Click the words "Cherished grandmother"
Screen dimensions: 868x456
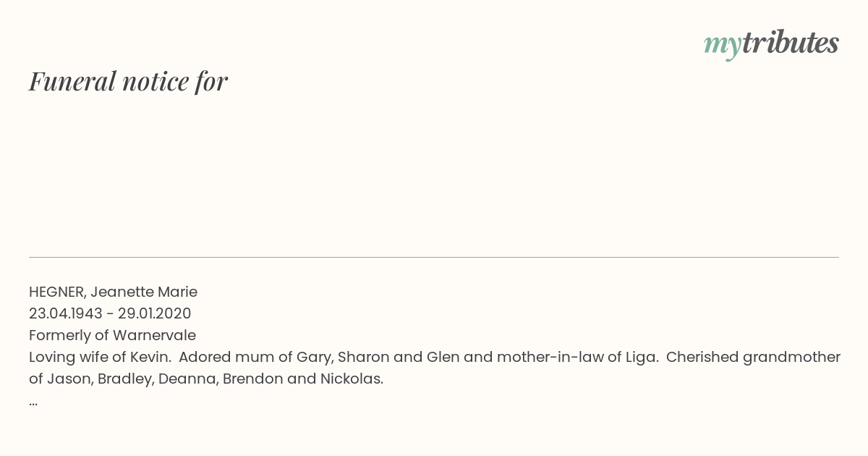(753, 358)
